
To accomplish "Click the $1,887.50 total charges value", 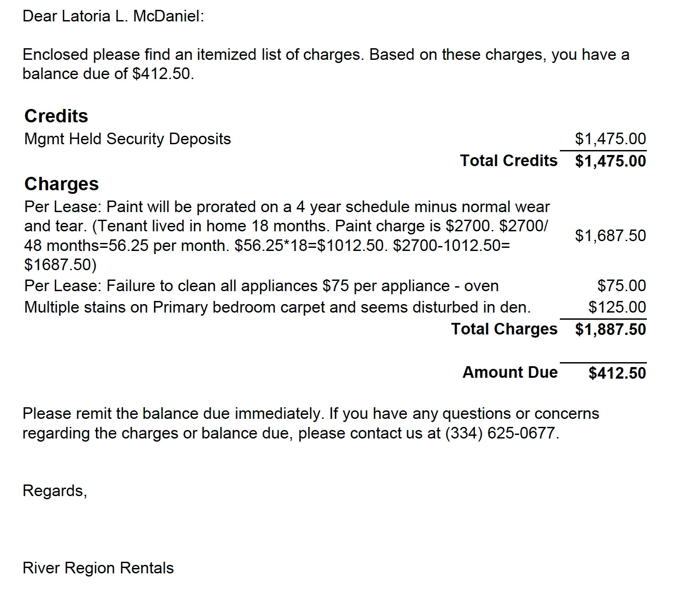I will 610,330.
